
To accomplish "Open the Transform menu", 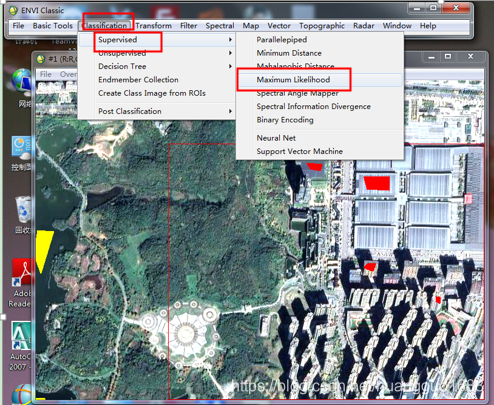I will point(154,26).
